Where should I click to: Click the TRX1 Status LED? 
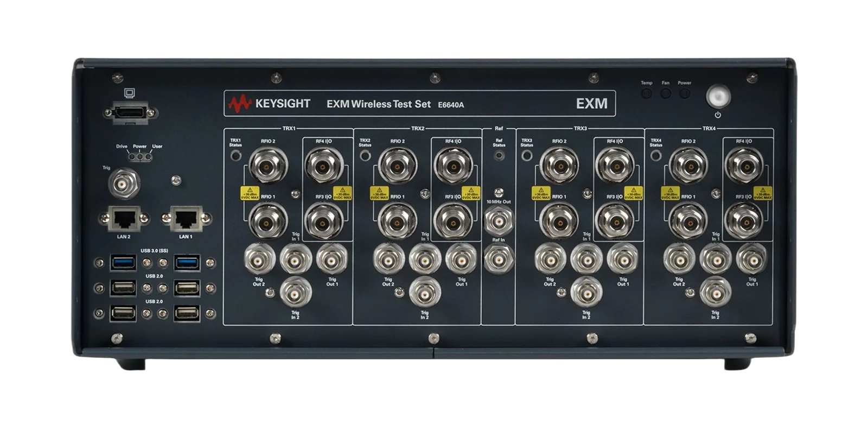pyautogui.click(x=235, y=156)
